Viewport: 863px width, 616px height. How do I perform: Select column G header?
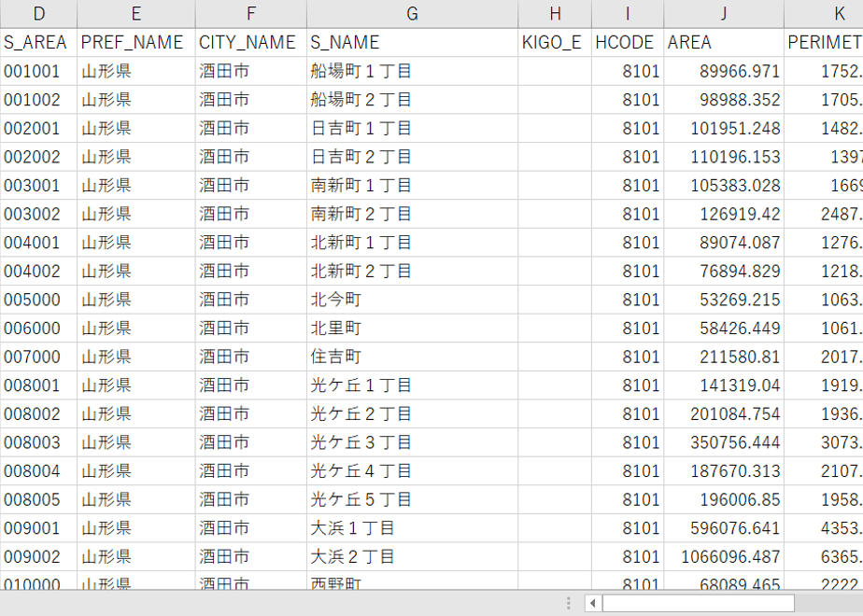click(x=412, y=14)
